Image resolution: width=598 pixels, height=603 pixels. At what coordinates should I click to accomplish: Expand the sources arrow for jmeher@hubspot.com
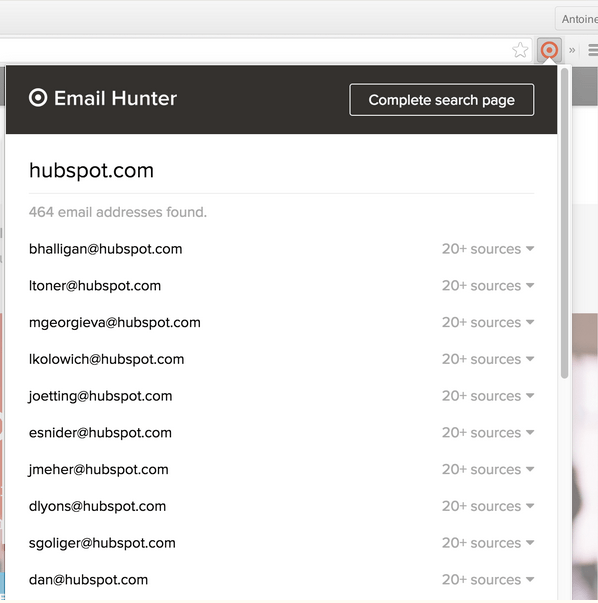click(530, 470)
